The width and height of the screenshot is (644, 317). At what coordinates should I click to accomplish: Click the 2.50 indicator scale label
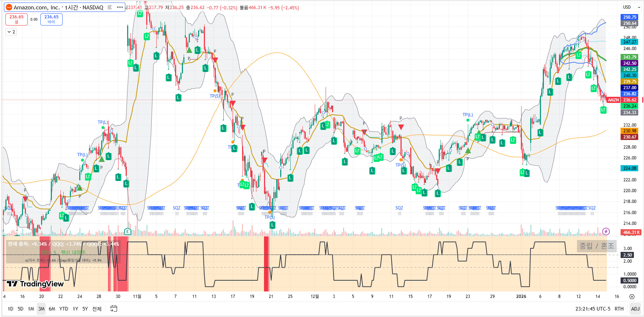tap(627, 255)
